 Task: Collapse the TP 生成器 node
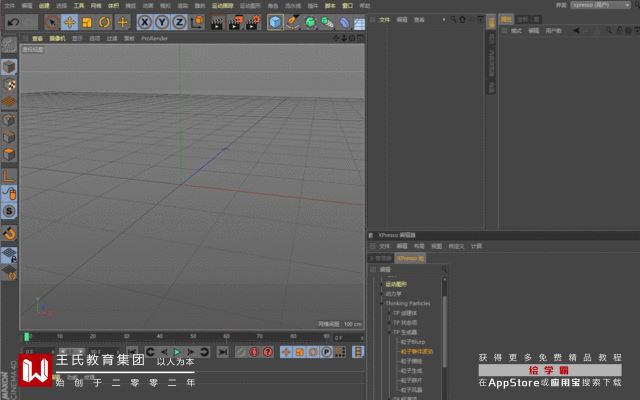point(389,332)
